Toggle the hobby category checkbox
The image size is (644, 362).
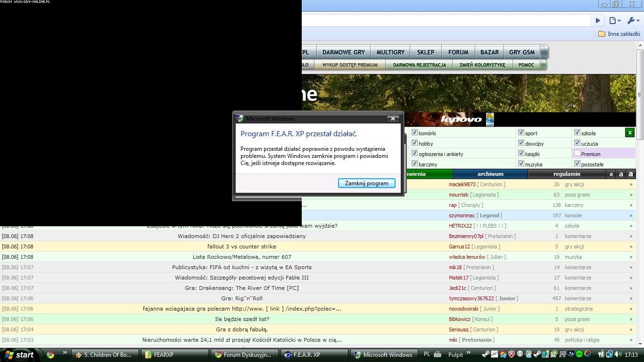(x=414, y=143)
